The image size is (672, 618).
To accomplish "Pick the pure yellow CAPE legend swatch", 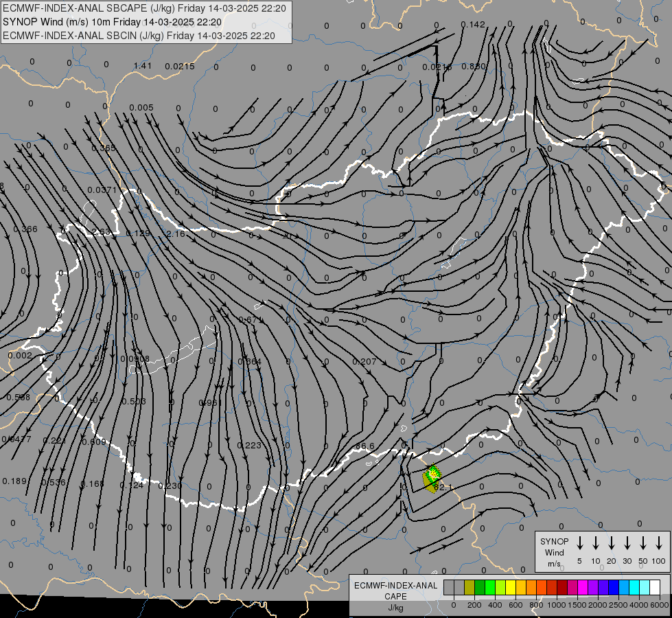I will click(511, 587).
